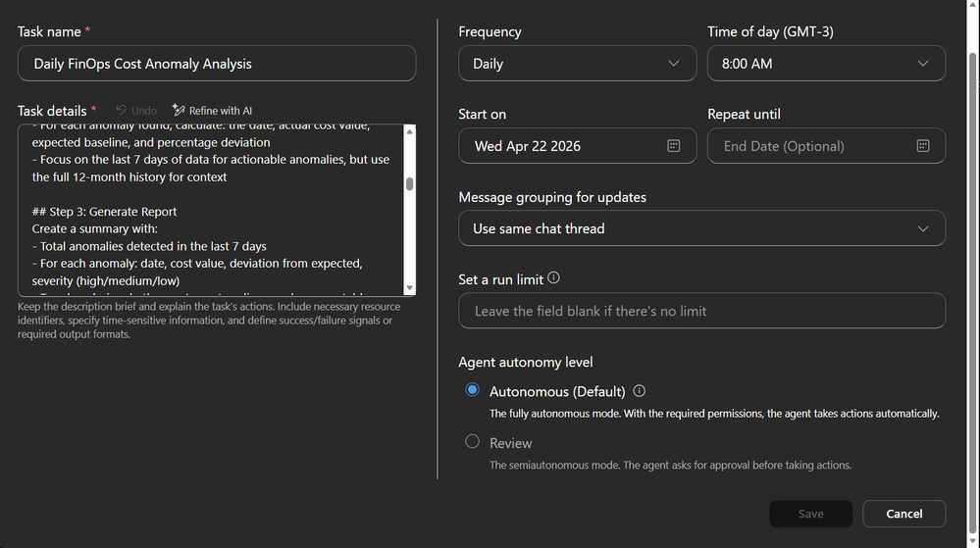Image resolution: width=980 pixels, height=548 pixels.
Task: Click the Undo arrow icon
Action: point(122,111)
